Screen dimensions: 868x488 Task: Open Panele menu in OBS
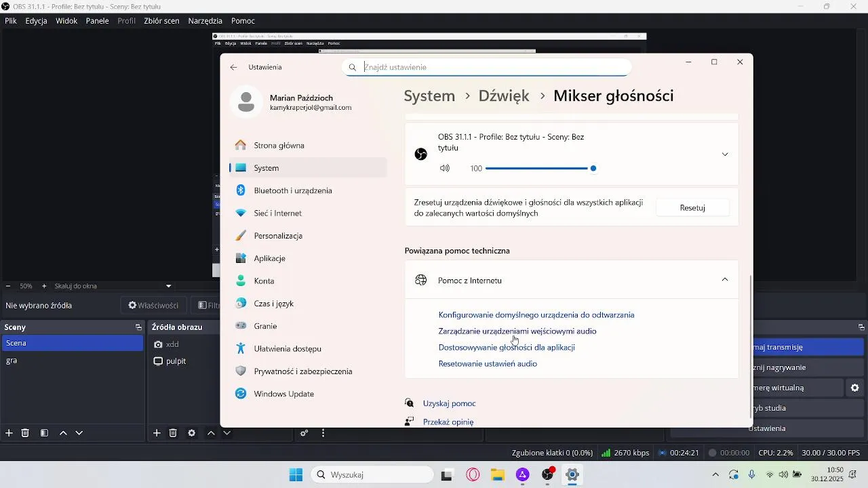98,21
